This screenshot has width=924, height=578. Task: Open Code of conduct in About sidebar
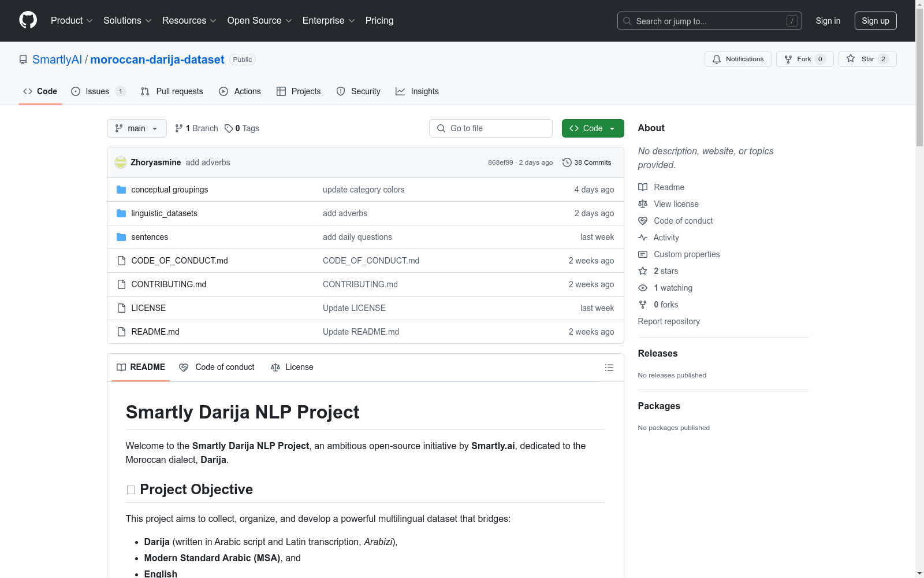676,221
